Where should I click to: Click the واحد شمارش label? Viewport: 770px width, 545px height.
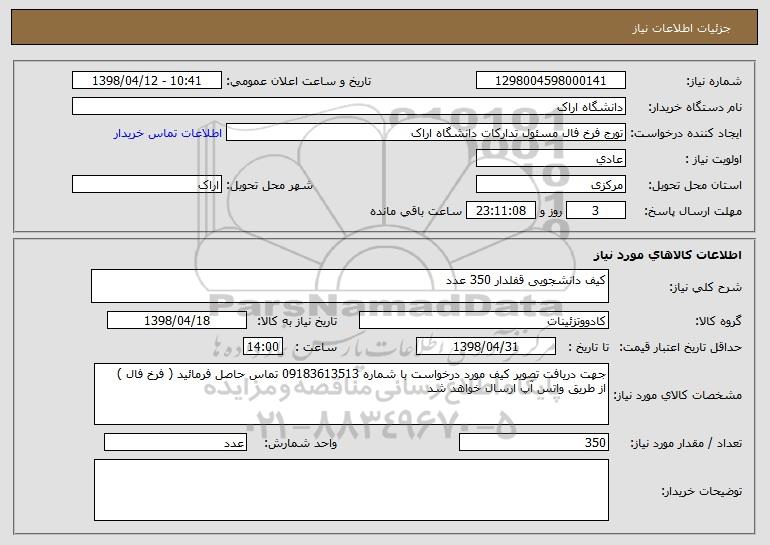click(301, 443)
